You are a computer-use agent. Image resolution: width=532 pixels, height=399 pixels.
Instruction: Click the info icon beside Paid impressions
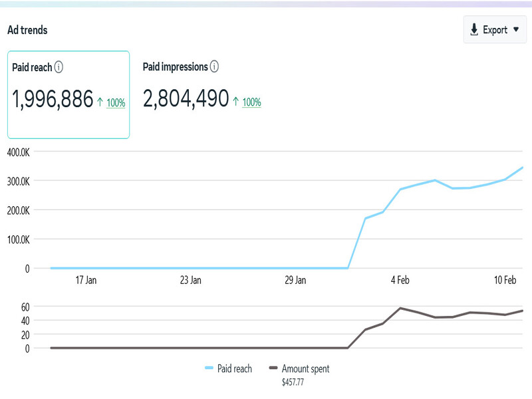click(214, 66)
